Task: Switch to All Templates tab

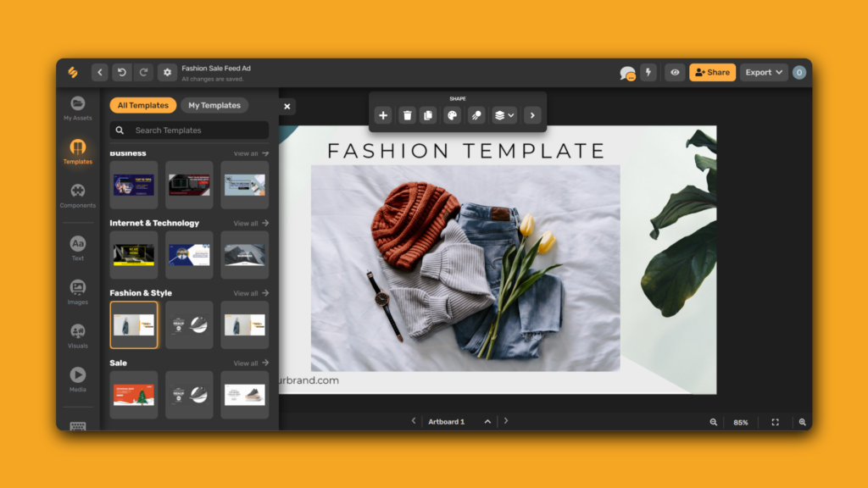Action: coord(142,105)
